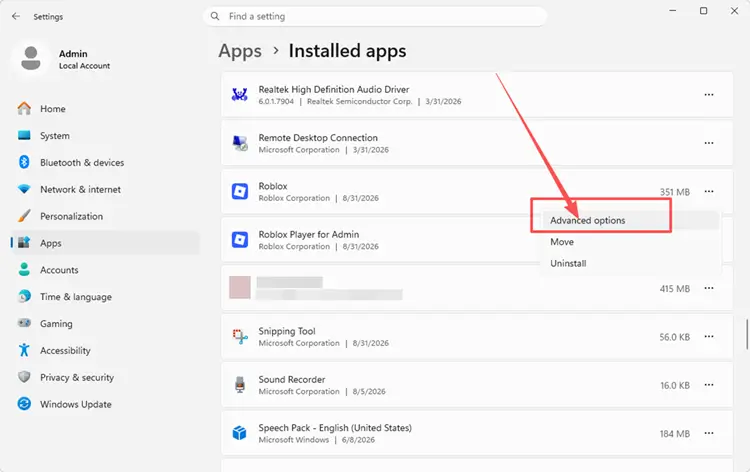Click the Accessibility figure icon
750x472 pixels.
24,350
